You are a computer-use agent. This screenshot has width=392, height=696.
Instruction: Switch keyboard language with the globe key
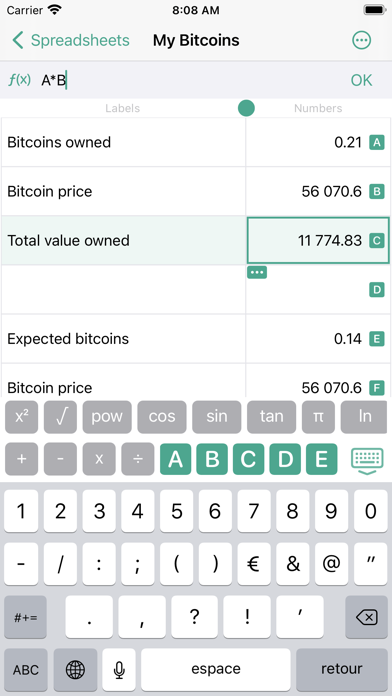pos(75,669)
